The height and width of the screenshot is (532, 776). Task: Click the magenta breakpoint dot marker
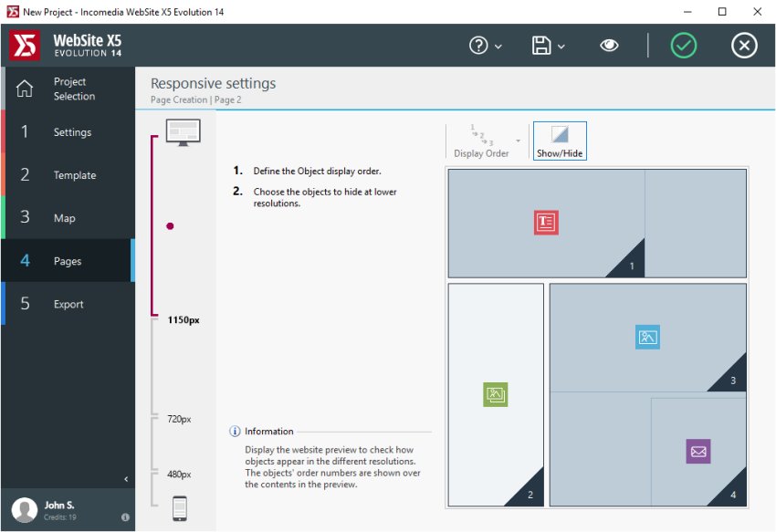point(170,226)
